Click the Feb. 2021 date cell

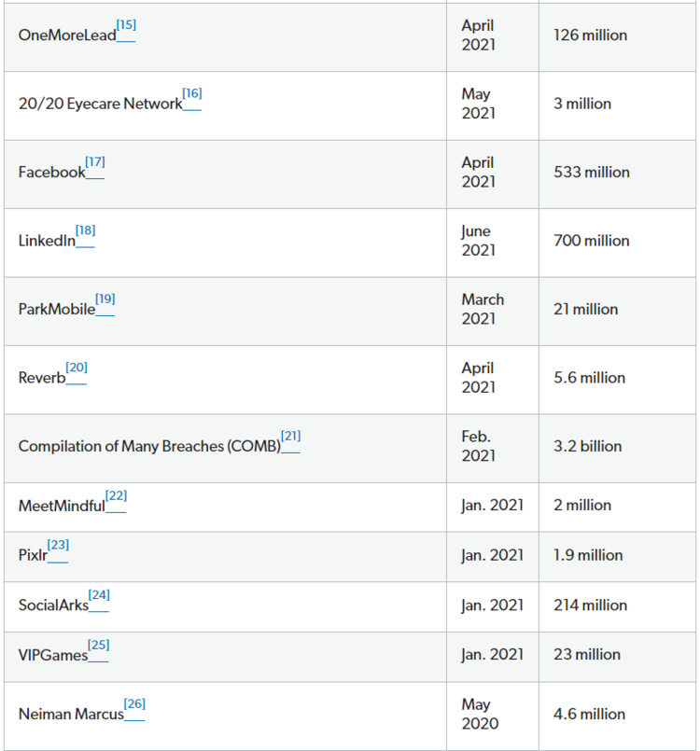493,449
